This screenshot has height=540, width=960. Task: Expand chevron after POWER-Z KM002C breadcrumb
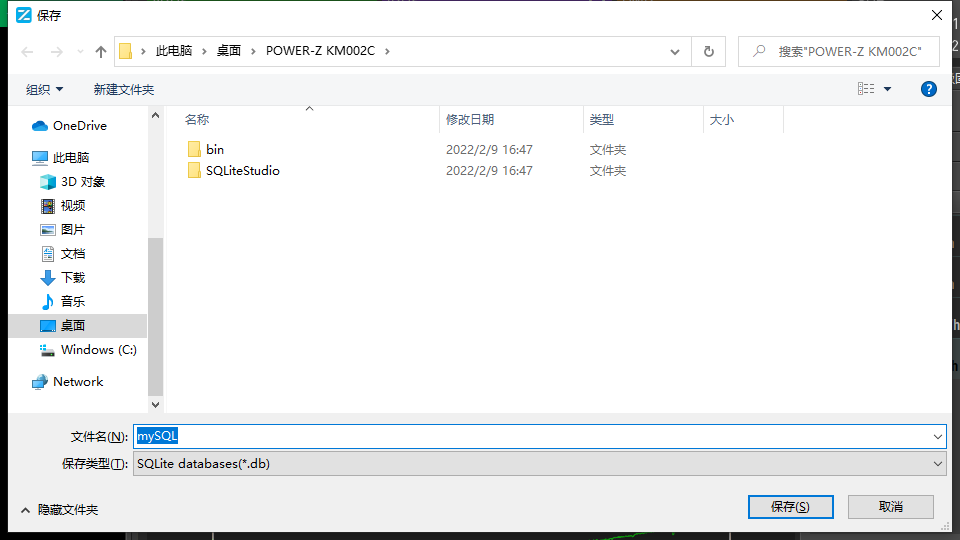pyautogui.click(x=387, y=51)
